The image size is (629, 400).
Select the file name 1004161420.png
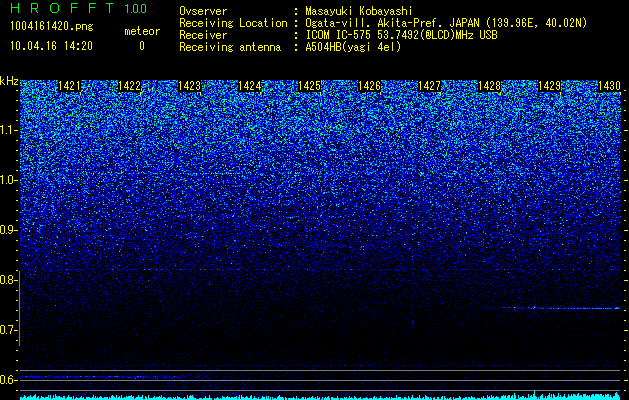52,26
